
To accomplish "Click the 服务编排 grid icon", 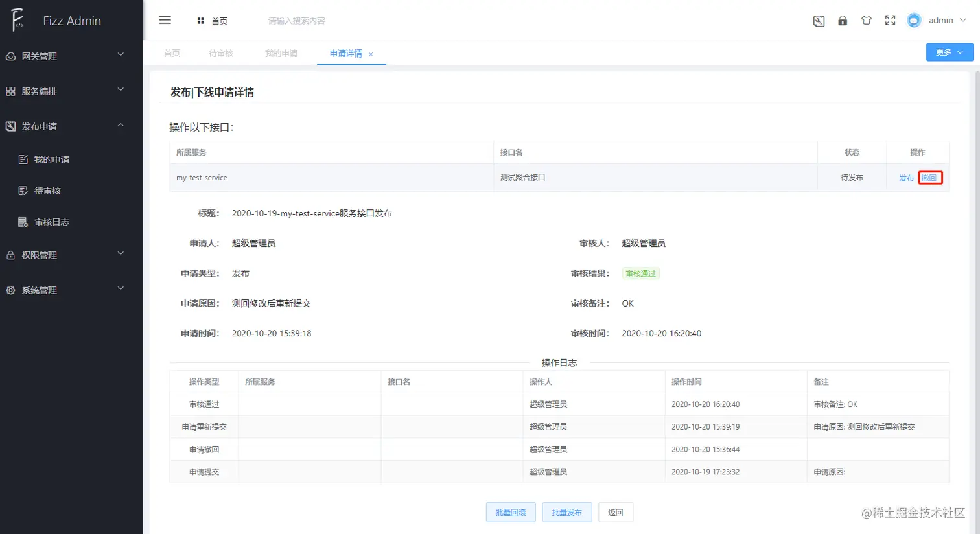I will coord(11,91).
